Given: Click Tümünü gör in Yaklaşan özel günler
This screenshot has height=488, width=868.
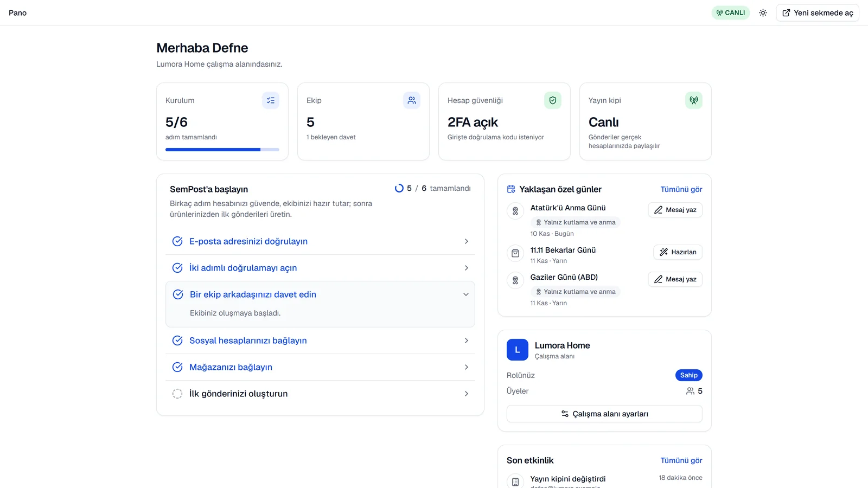Looking at the screenshot, I should tap(681, 189).
